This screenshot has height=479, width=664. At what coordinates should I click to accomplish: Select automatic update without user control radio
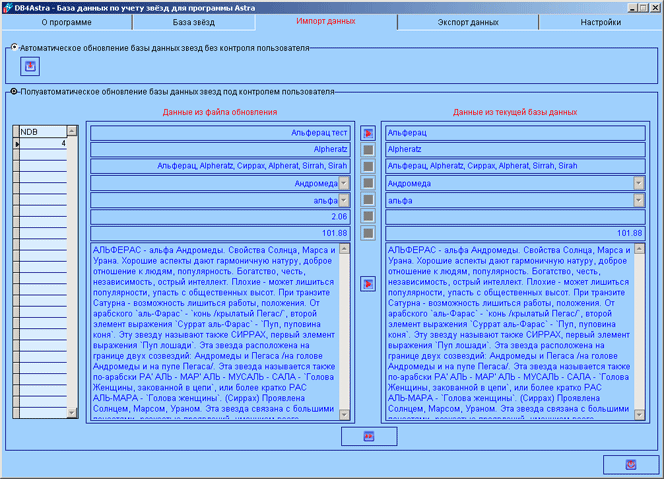point(13,47)
